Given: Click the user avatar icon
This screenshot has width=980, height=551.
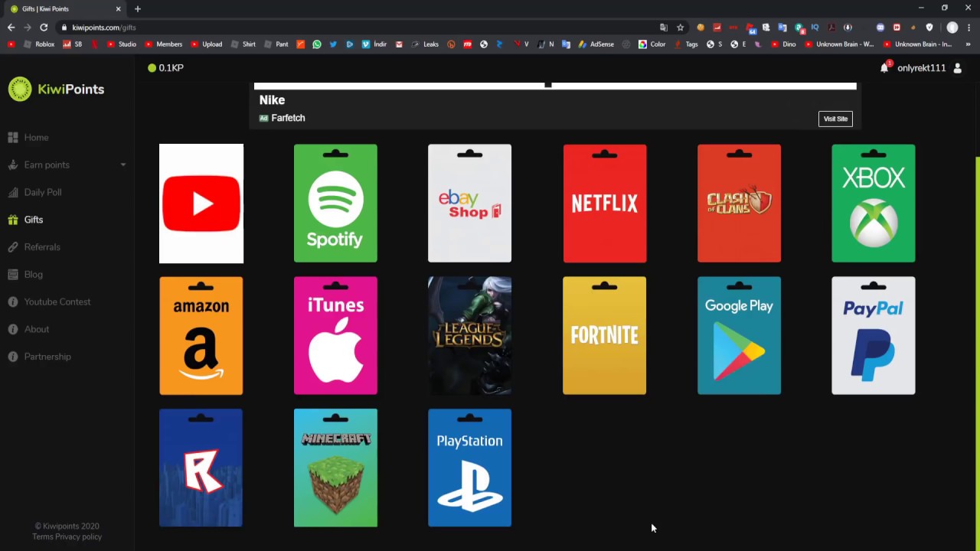Looking at the screenshot, I should (957, 68).
